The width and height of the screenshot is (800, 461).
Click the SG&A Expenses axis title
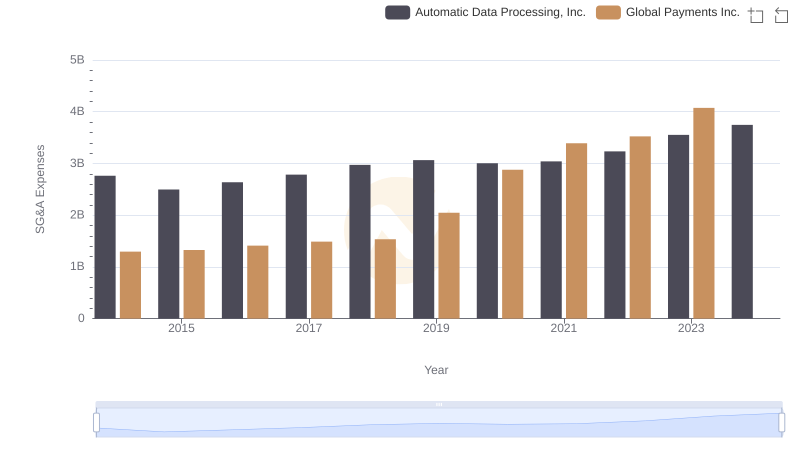40,189
